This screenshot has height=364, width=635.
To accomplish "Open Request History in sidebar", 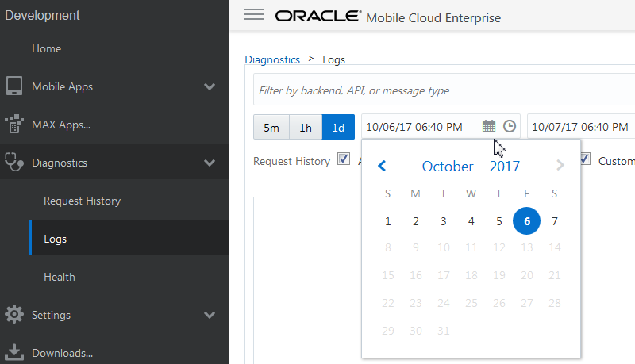I will [x=82, y=201].
